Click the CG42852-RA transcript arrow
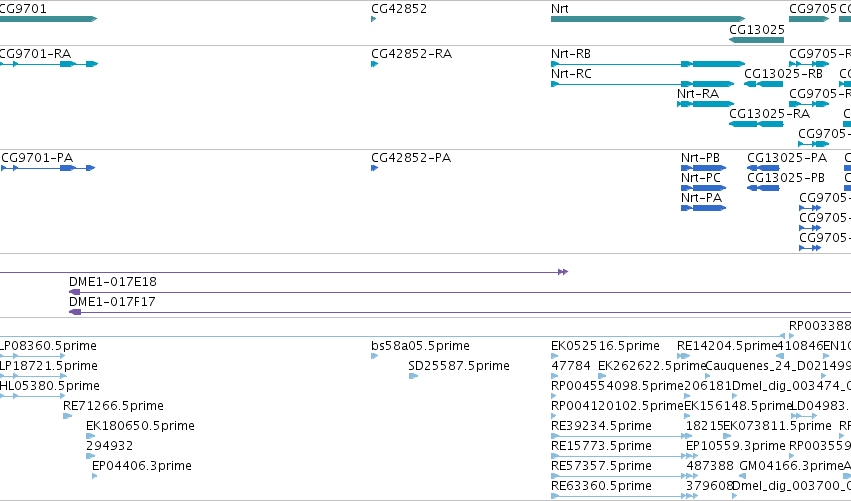The image size is (851, 501). tap(374, 64)
